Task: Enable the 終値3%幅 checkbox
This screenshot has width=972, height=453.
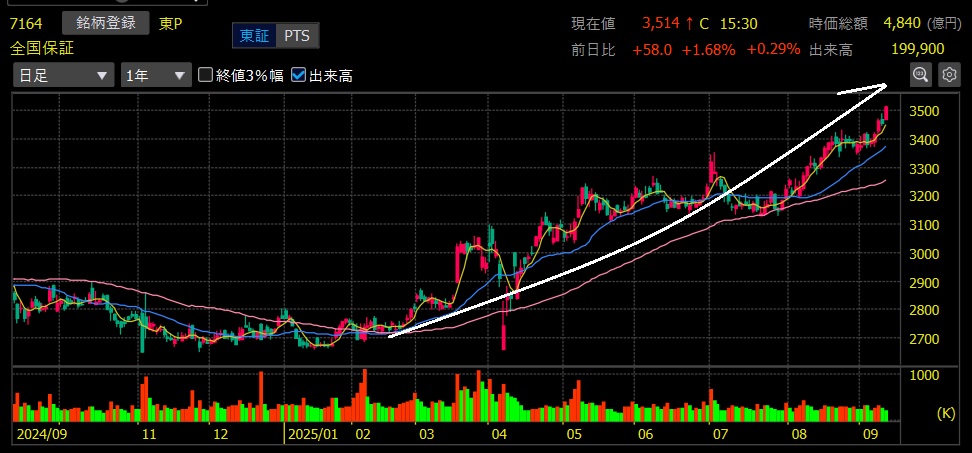Action: 206,75
